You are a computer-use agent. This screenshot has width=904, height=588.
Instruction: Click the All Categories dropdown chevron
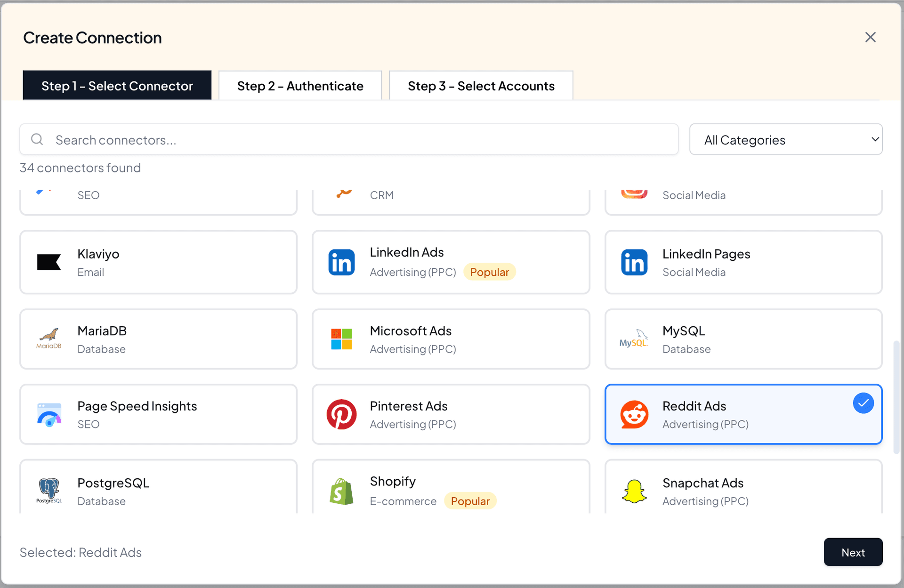click(875, 139)
